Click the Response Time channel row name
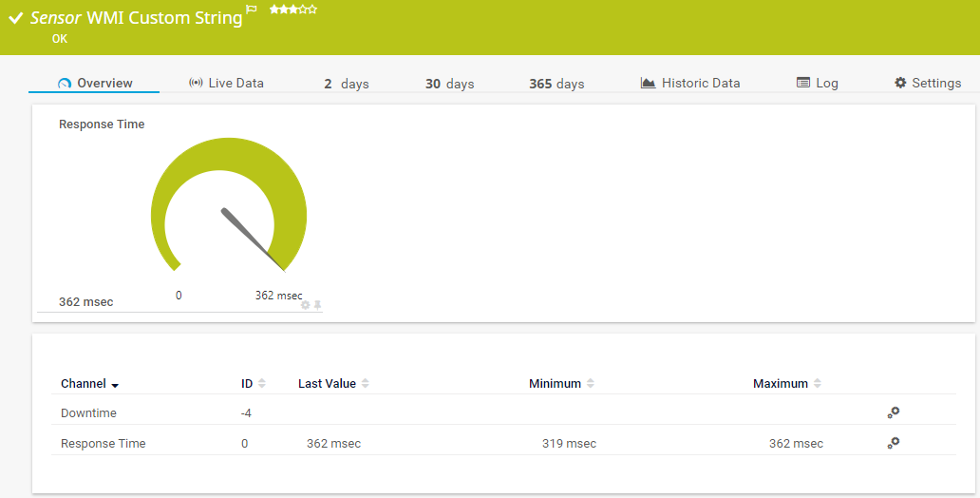The image size is (980, 498). [x=104, y=444]
